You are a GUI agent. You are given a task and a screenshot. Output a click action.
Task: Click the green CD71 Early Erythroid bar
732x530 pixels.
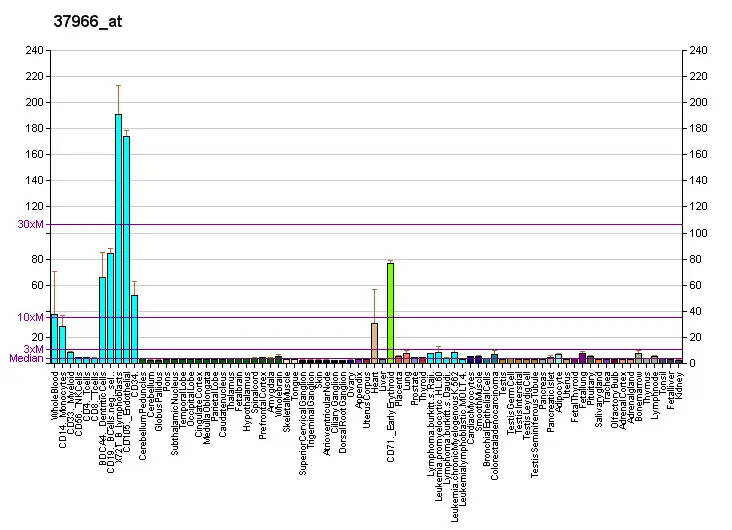point(390,311)
